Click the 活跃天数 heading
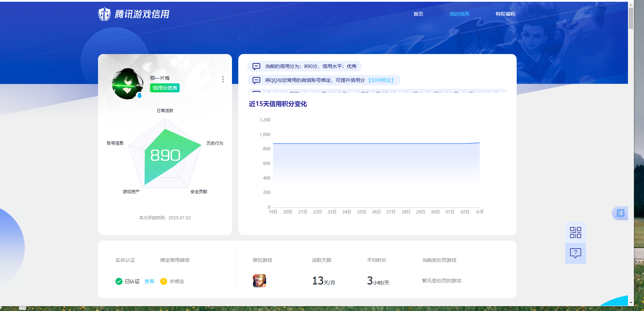 click(x=322, y=260)
